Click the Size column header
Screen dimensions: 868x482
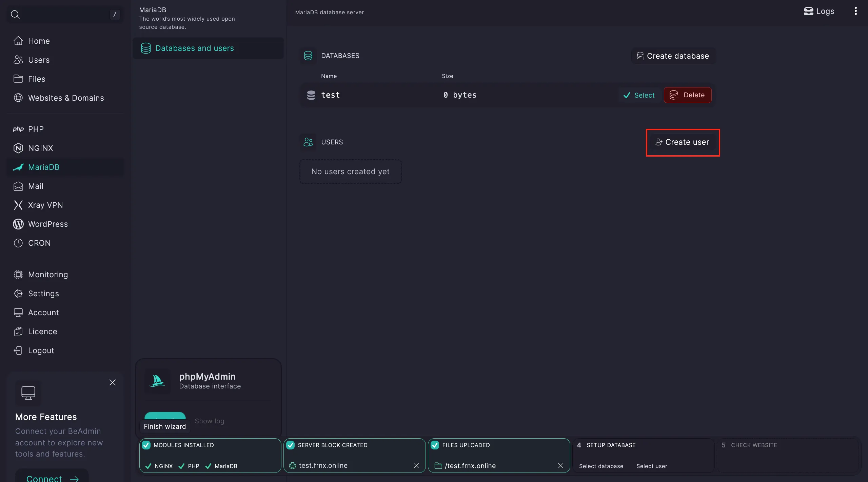(x=447, y=76)
